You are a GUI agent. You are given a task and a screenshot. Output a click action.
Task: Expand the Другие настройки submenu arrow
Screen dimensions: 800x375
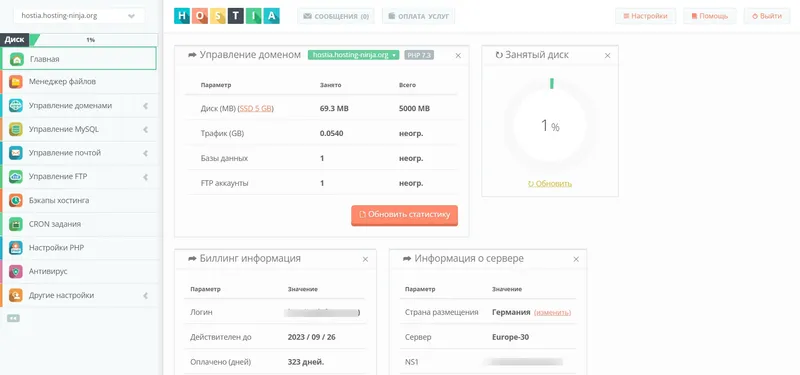click(145, 295)
